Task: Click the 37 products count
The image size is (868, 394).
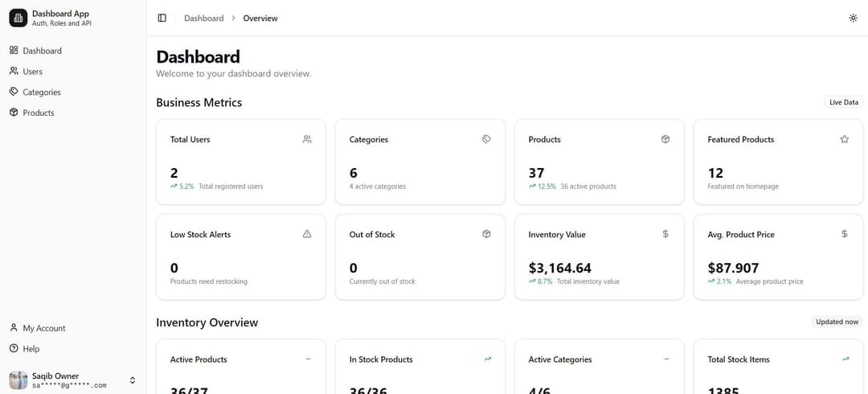Action: click(536, 173)
